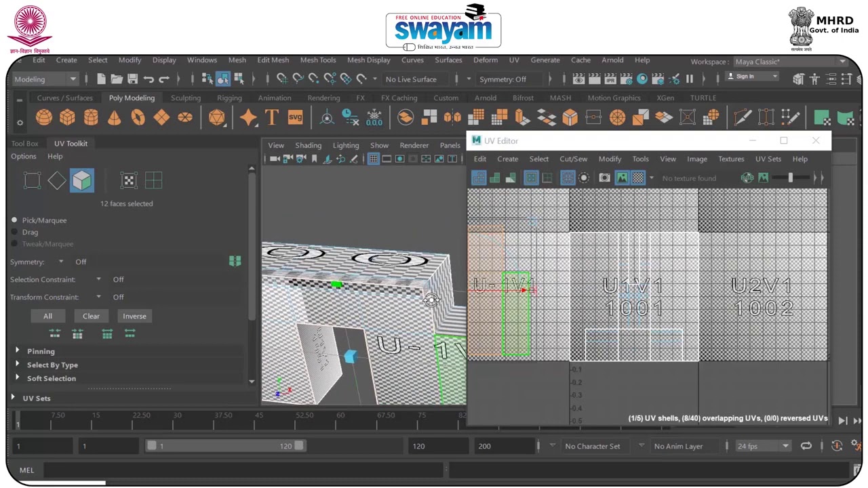The width and height of the screenshot is (868, 488).
Task: Open the Symmetry dropdown in UV Toolkit
Action: coord(61,262)
